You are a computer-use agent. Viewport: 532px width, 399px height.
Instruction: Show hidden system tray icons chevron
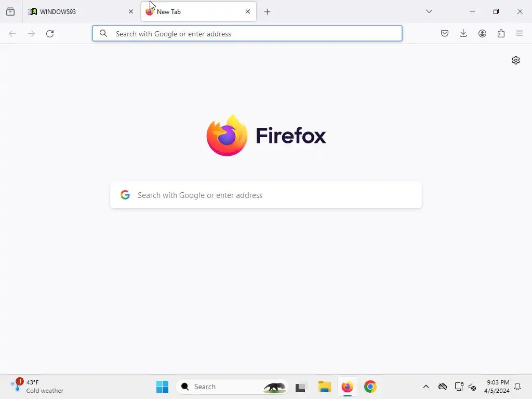(x=426, y=387)
